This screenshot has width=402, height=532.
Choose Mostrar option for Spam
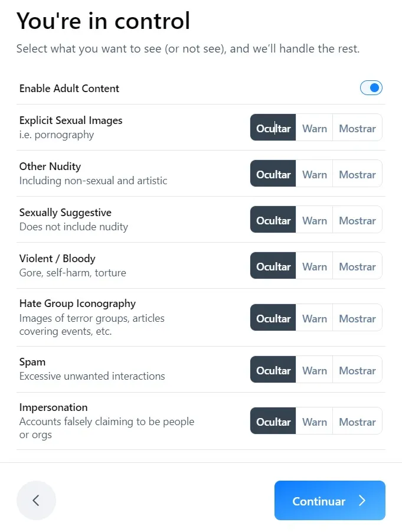(x=357, y=370)
